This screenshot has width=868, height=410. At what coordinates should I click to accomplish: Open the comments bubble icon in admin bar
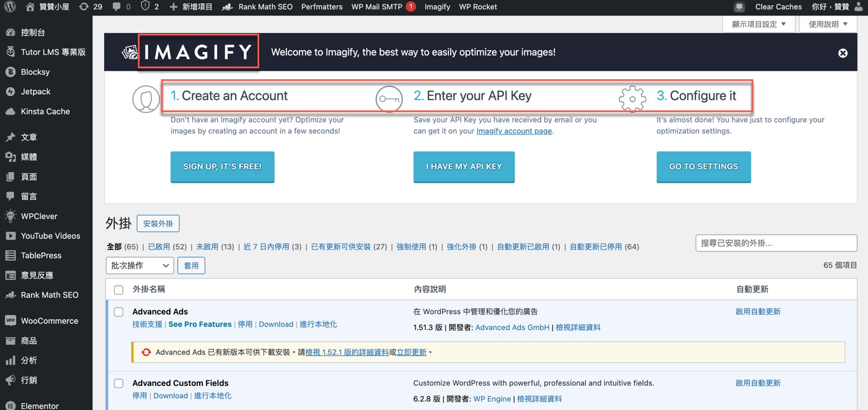pos(117,7)
